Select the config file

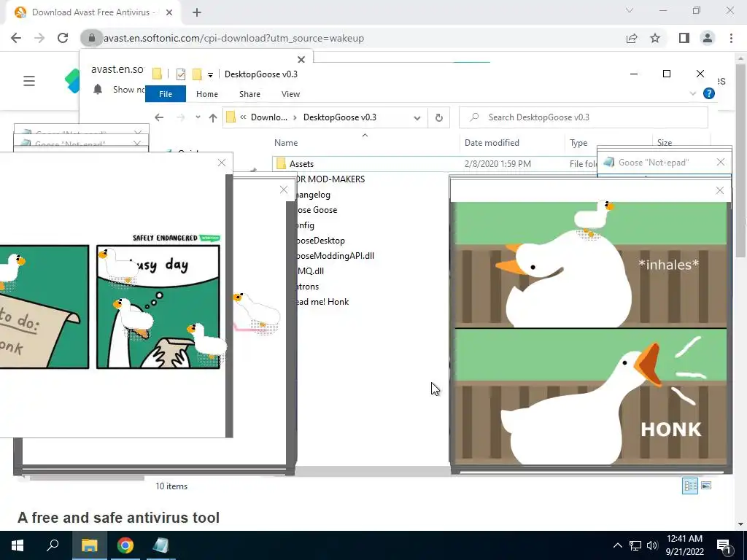(304, 225)
